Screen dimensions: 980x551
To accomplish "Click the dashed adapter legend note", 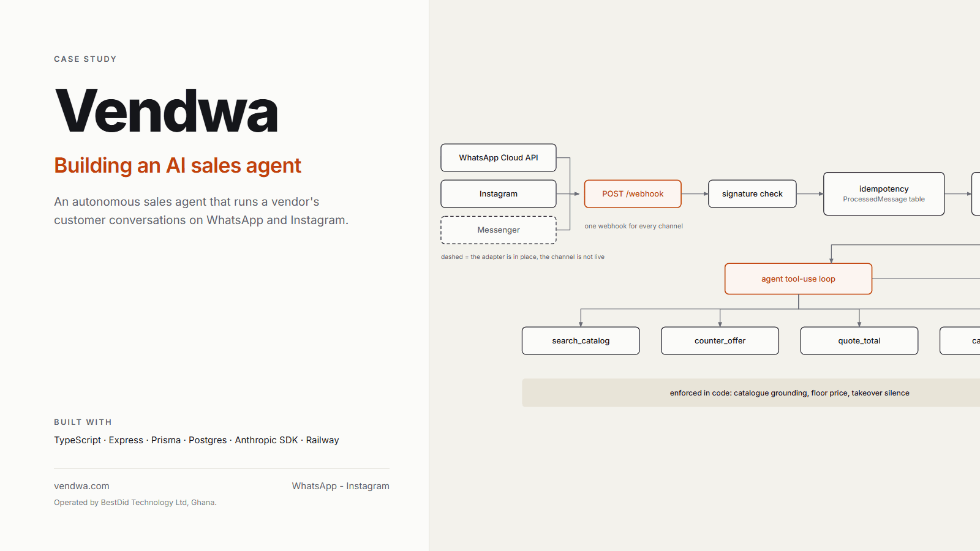I will tap(522, 257).
